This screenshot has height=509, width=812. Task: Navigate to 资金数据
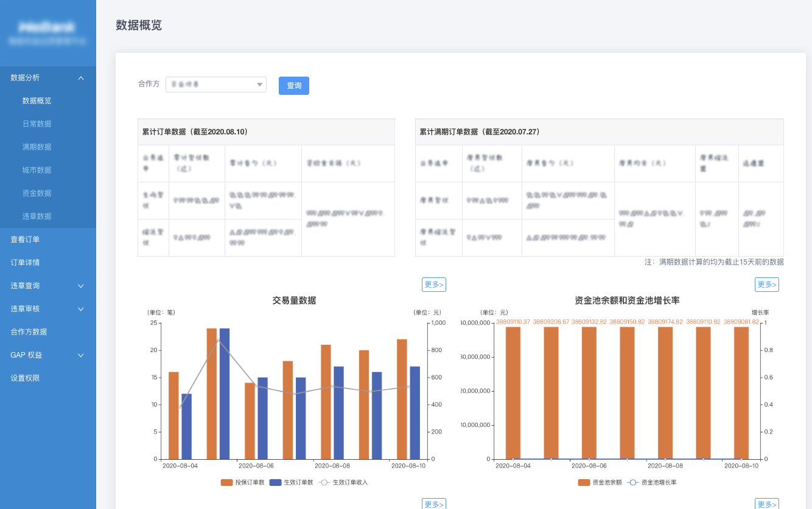[37, 193]
